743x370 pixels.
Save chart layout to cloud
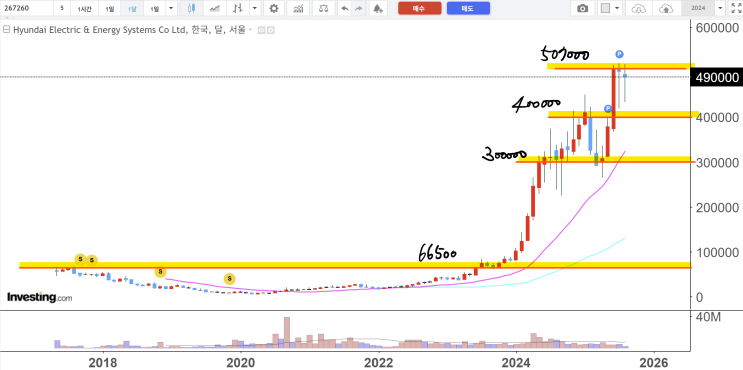tap(666, 8)
